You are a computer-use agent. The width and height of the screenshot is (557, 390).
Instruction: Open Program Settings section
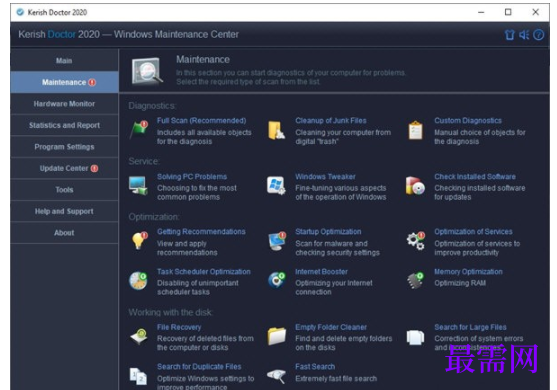click(64, 147)
